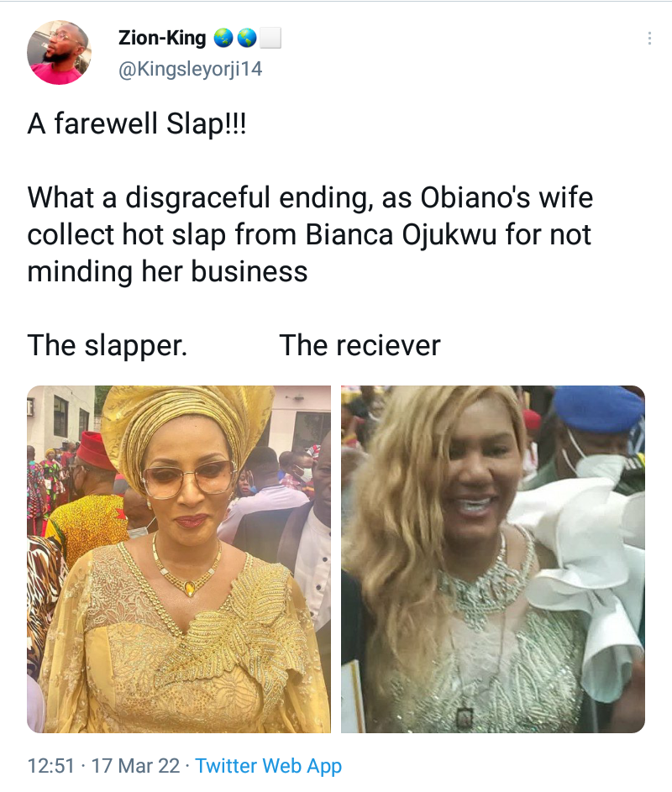Click the "A farewell Slap!!!" text line
The height and width of the screenshot is (792, 672).
coord(138,123)
